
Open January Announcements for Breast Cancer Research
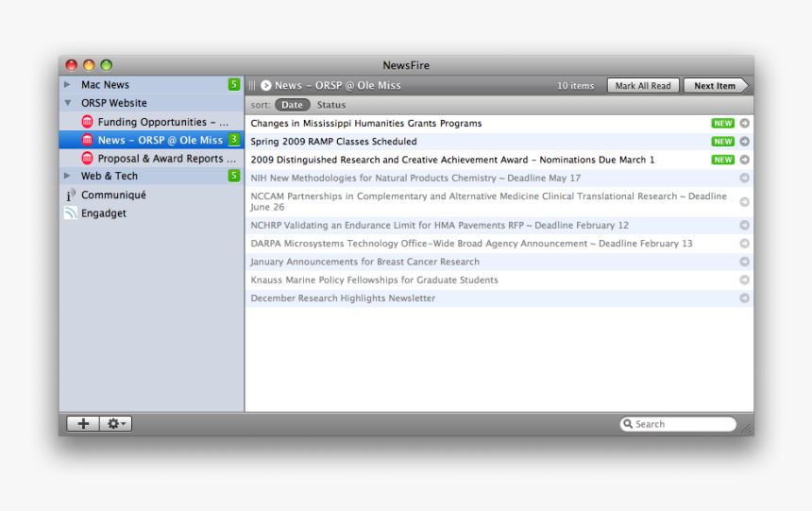click(499, 262)
